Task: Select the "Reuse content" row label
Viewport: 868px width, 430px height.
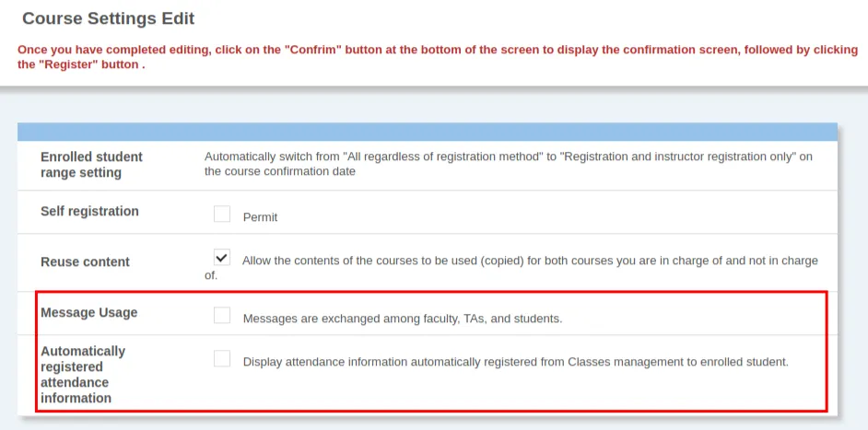Action: 85,262
